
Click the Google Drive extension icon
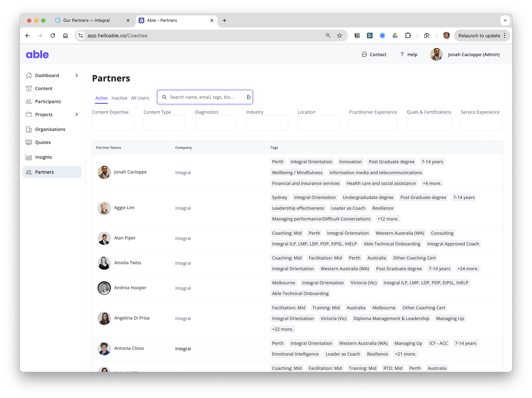(x=395, y=36)
